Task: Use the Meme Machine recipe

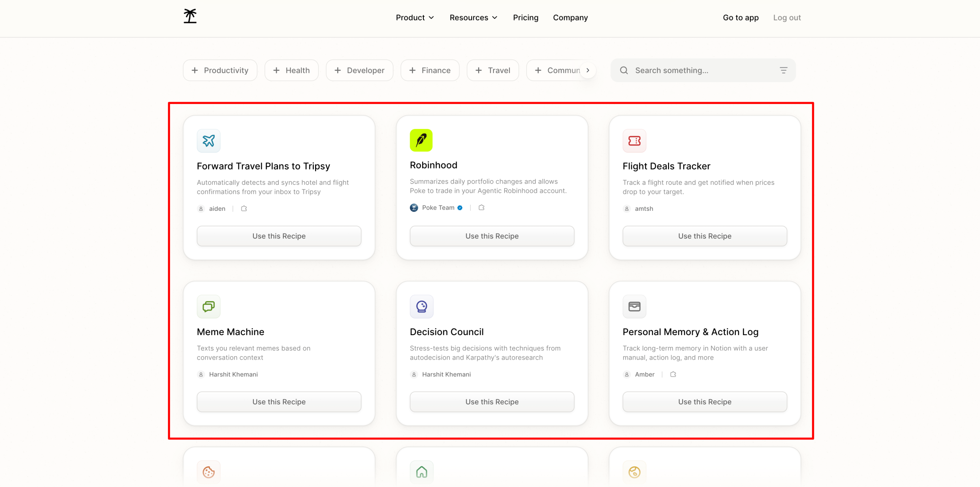Action: [279, 402]
